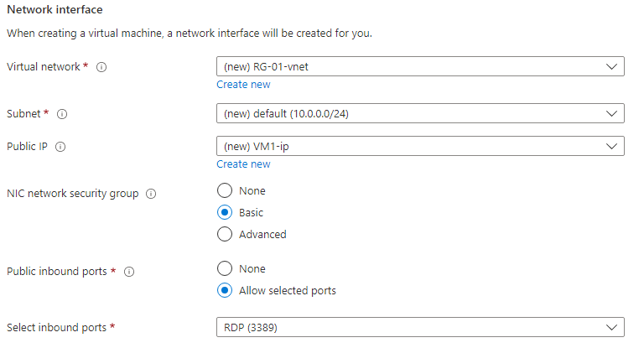
Task: Click Create new under Virtual network
Action: click(243, 85)
